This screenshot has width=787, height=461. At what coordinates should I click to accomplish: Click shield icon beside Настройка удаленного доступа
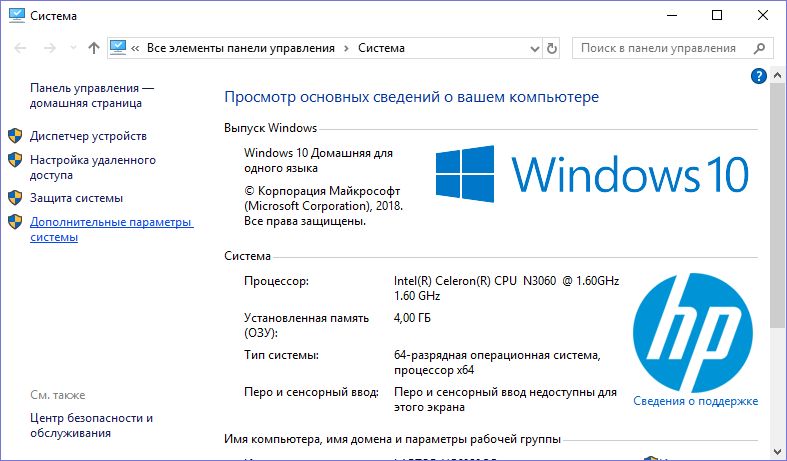(15, 160)
